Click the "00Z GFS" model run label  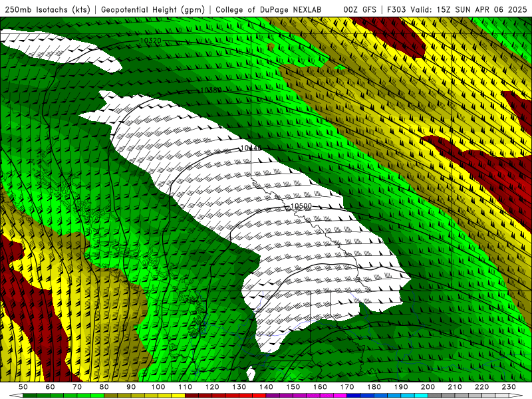point(360,9)
